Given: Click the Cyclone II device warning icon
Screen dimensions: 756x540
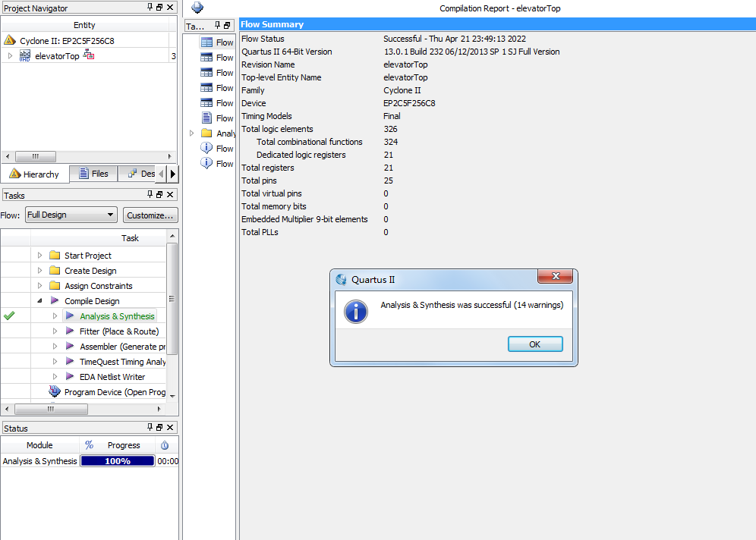Looking at the screenshot, I should 10,40.
